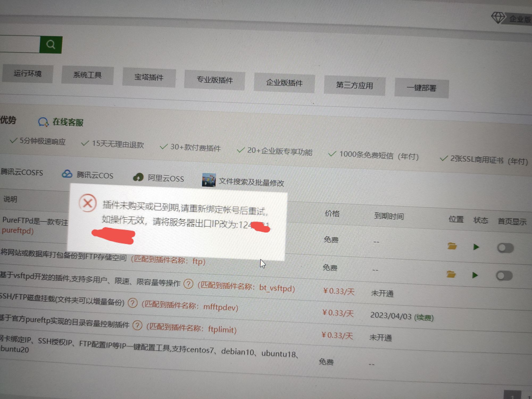Viewport: 532px width, 399px height.
Task: Open the 一键部署 tab
Action: click(422, 88)
